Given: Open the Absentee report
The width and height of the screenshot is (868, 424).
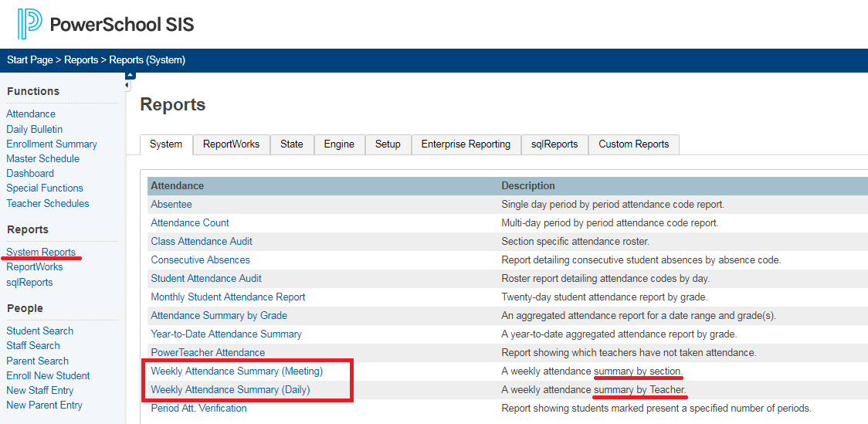Looking at the screenshot, I should pos(171,204).
